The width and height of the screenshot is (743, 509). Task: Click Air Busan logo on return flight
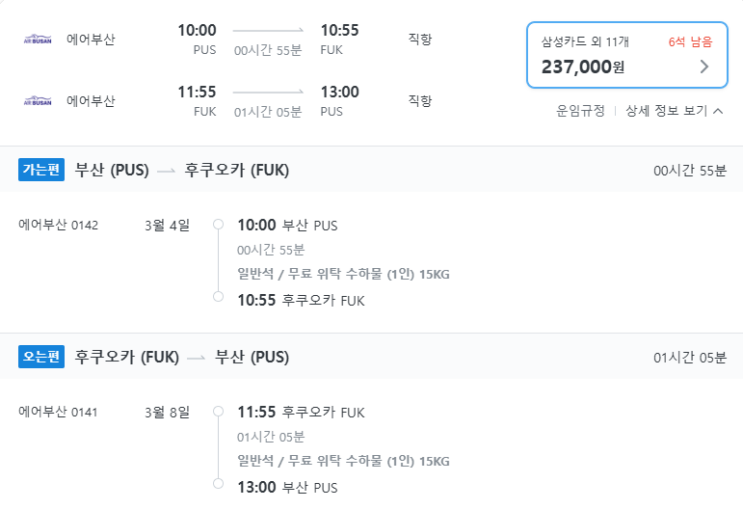37,101
